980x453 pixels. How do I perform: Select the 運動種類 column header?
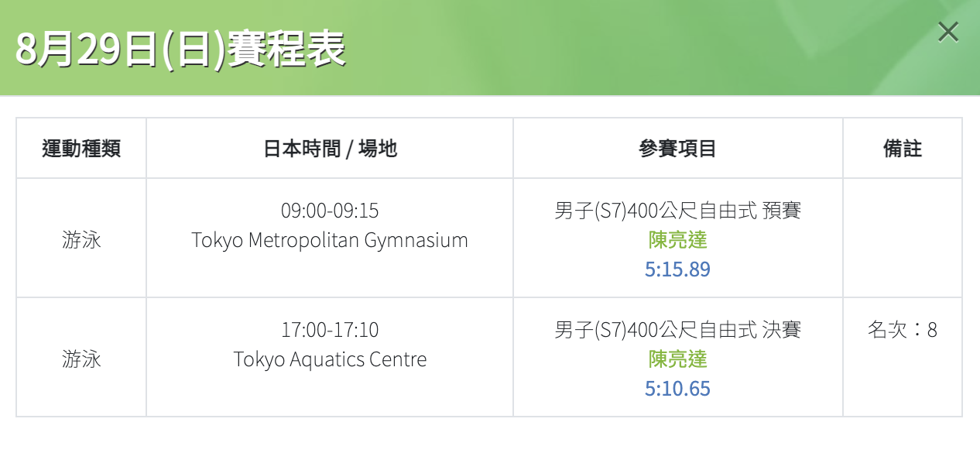tap(81, 149)
